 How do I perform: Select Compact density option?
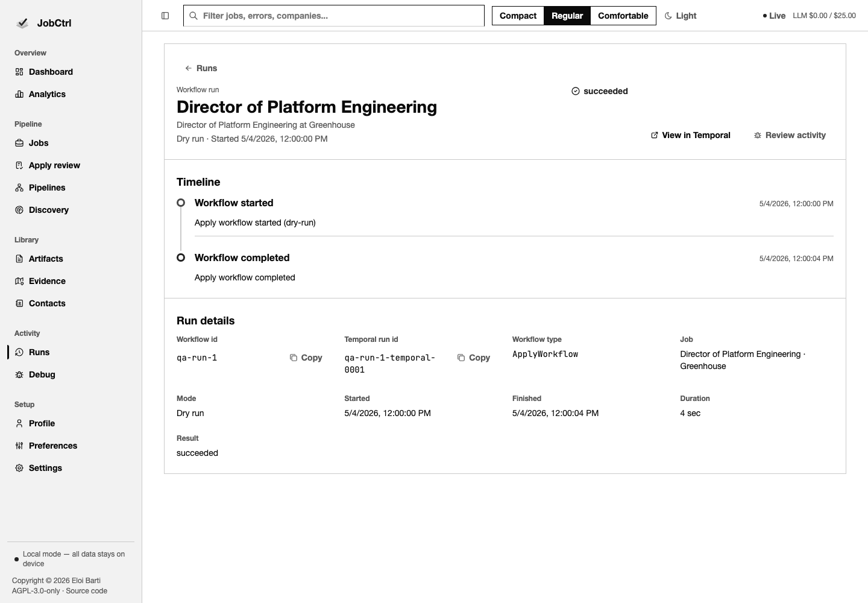[x=518, y=16]
